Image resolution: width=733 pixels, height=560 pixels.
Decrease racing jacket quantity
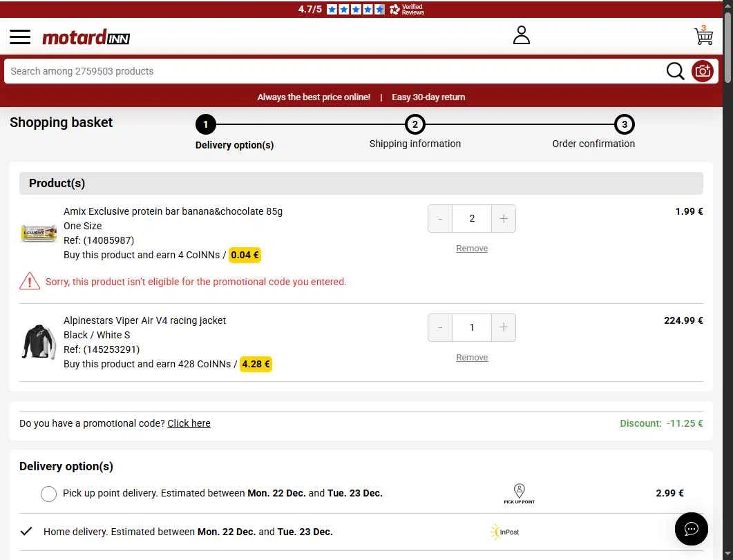coord(440,327)
